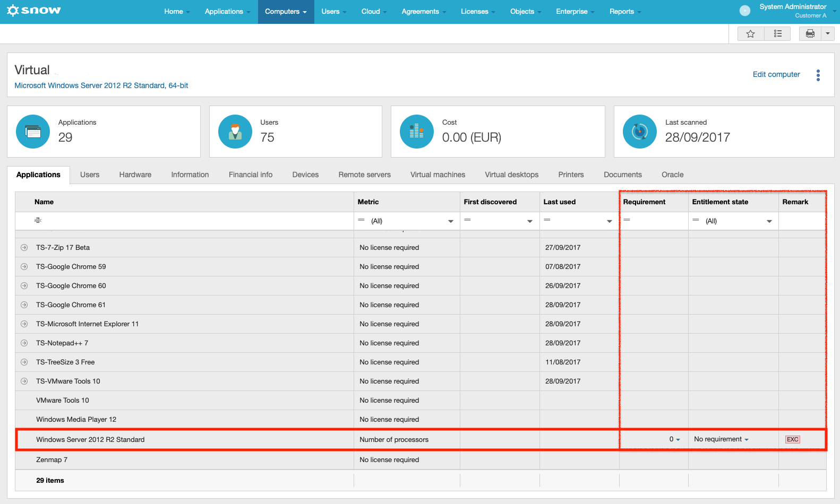Switch to the Virtual desktops tab
Viewport: 840px width, 504px height.
pyautogui.click(x=511, y=175)
